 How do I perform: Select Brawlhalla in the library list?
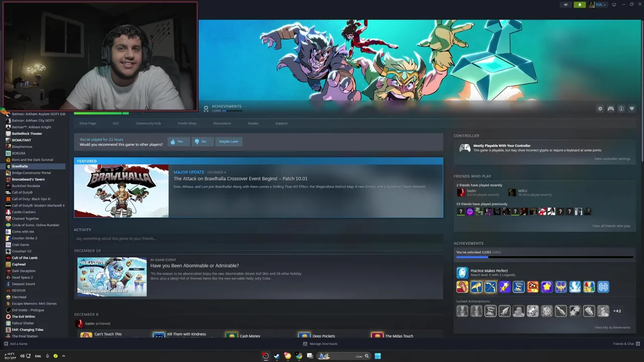[x=34, y=166]
